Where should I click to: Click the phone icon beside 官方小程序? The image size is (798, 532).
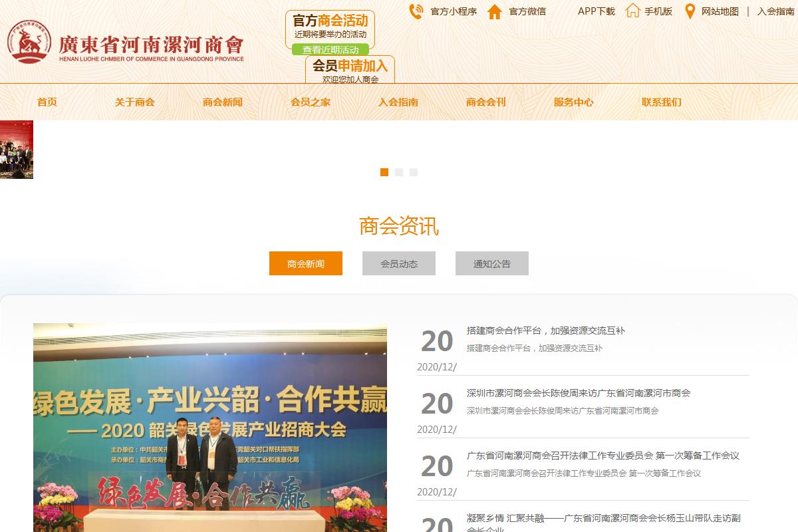pos(416,11)
